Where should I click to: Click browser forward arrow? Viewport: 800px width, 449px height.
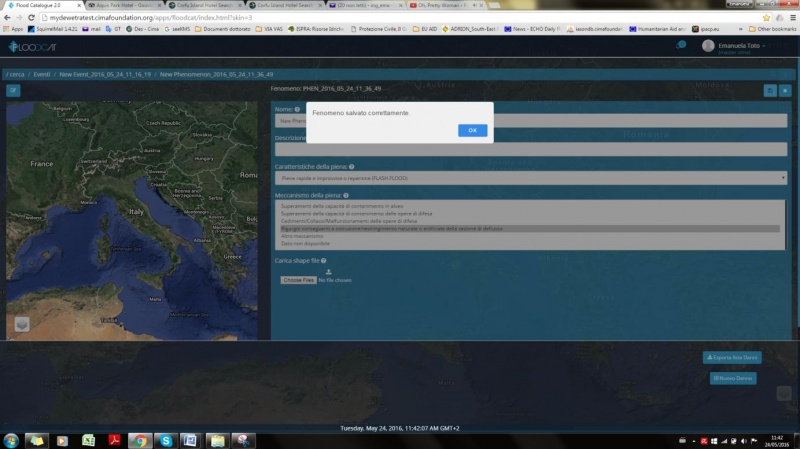coord(19,17)
